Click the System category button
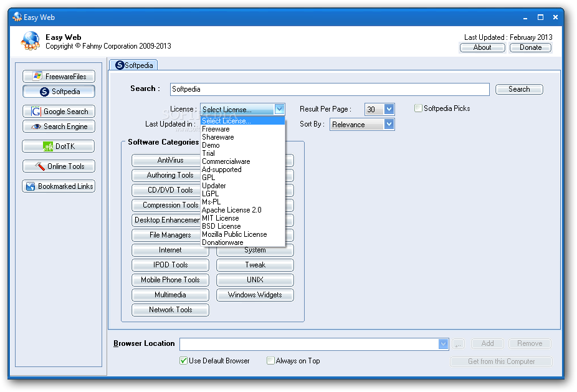The image size is (577, 392). coord(255,251)
